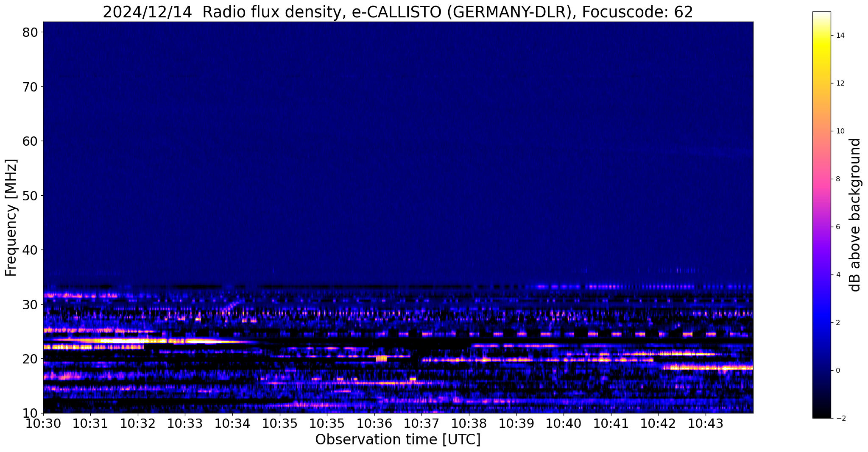Click the 60 MHz frequency tick label
Viewport: 868px width, 452px height.
pyautogui.click(x=31, y=141)
